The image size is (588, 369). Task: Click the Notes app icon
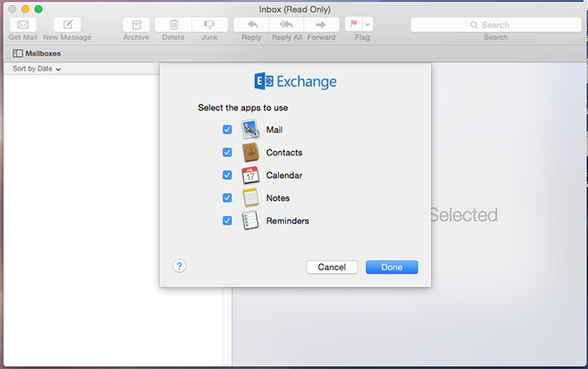[251, 198]
